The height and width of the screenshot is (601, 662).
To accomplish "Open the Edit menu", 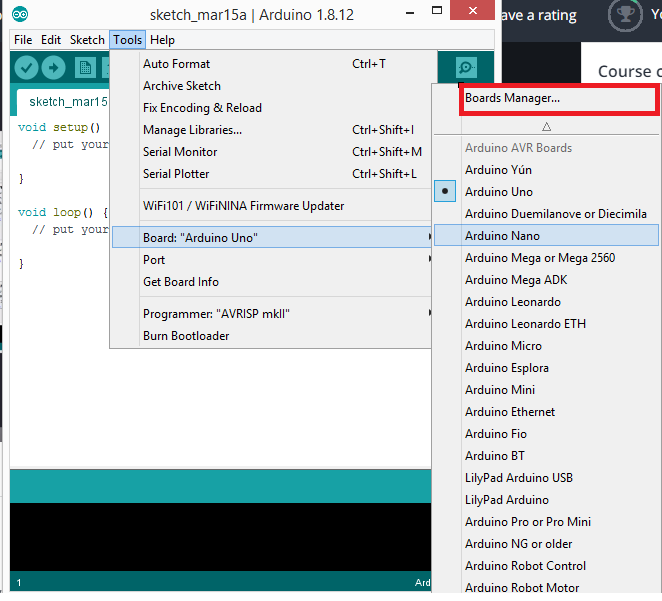I will (x=51, y=40).
